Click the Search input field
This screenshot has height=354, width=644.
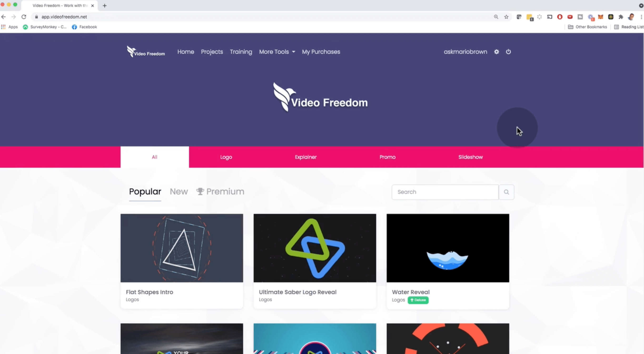(x=445, y=192)
